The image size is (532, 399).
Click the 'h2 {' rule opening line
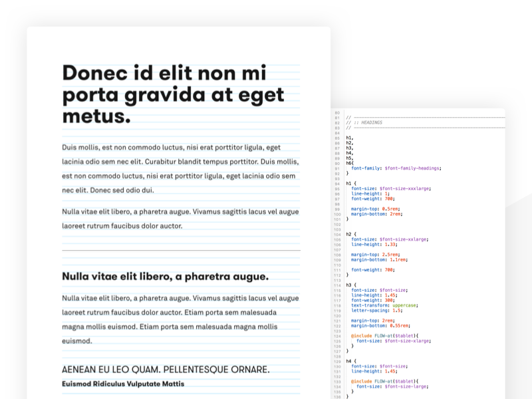(351, 235)
